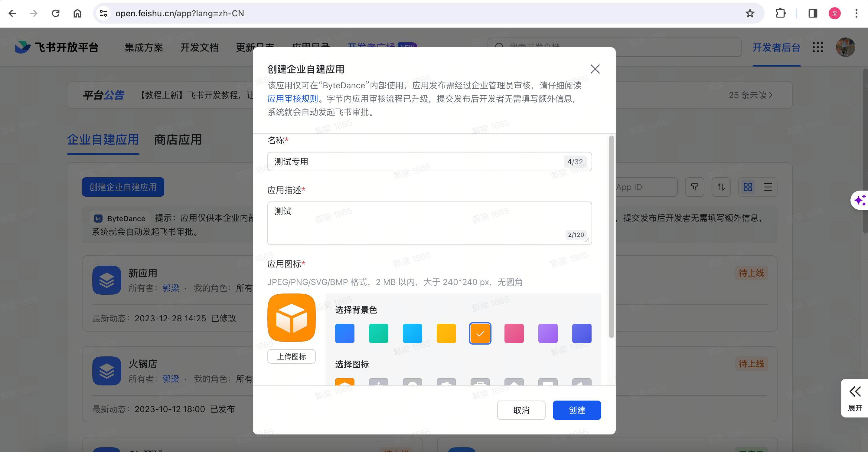
Task: Click the 新应用 app layers icon
Action: click(107, 280)
